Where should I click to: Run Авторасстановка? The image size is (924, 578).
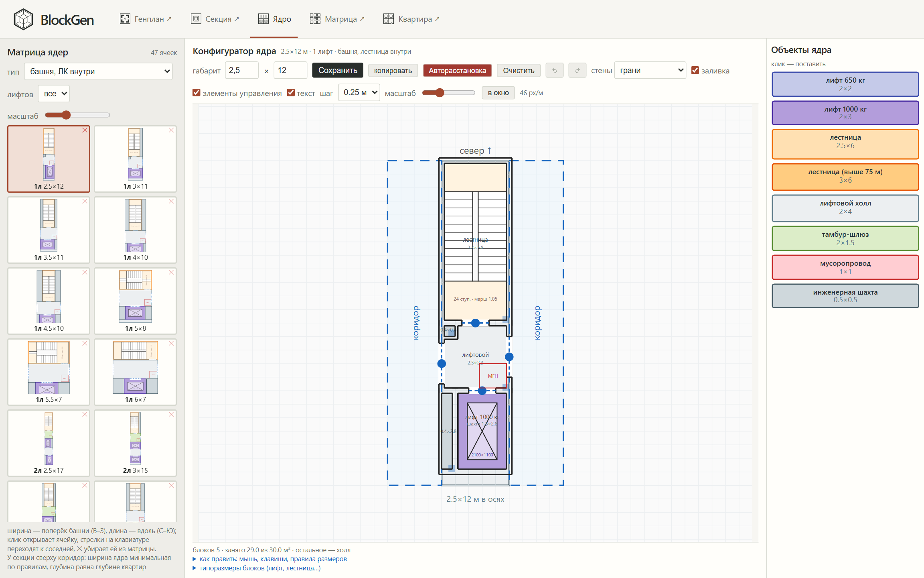click(x=457, y=71)
